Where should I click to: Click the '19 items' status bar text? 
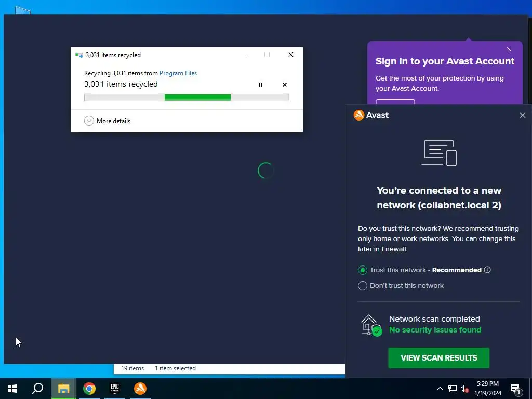tap(132, 368)
